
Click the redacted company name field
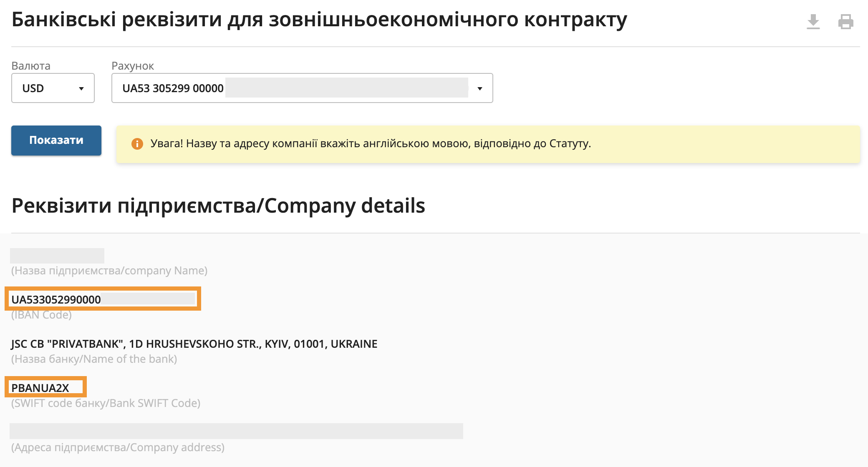pos(57,256)
